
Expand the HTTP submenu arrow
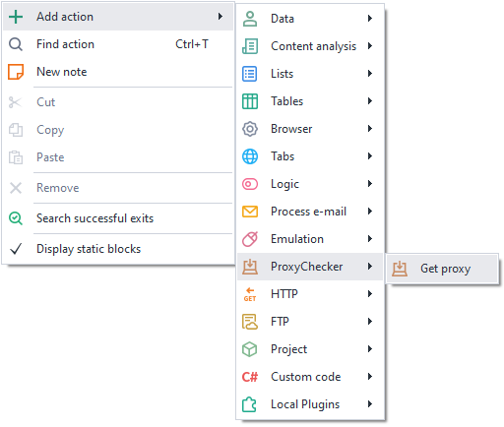tap(370, 294)
